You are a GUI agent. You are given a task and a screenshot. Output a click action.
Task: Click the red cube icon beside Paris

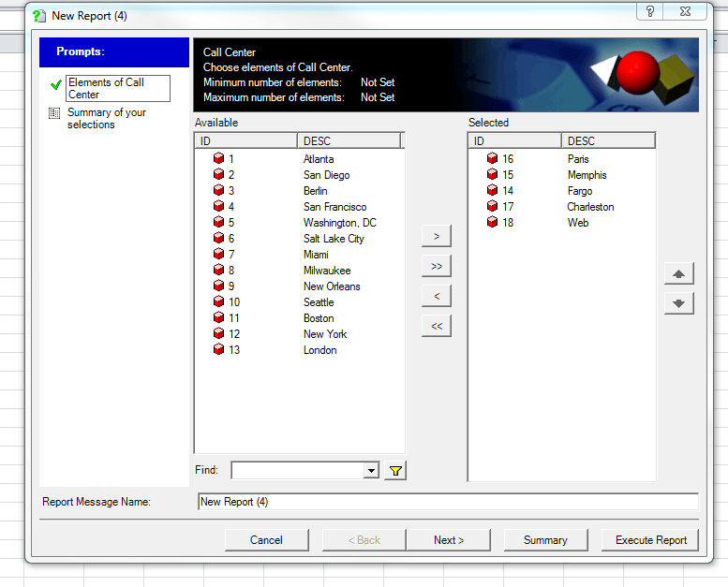pos(492,159)
